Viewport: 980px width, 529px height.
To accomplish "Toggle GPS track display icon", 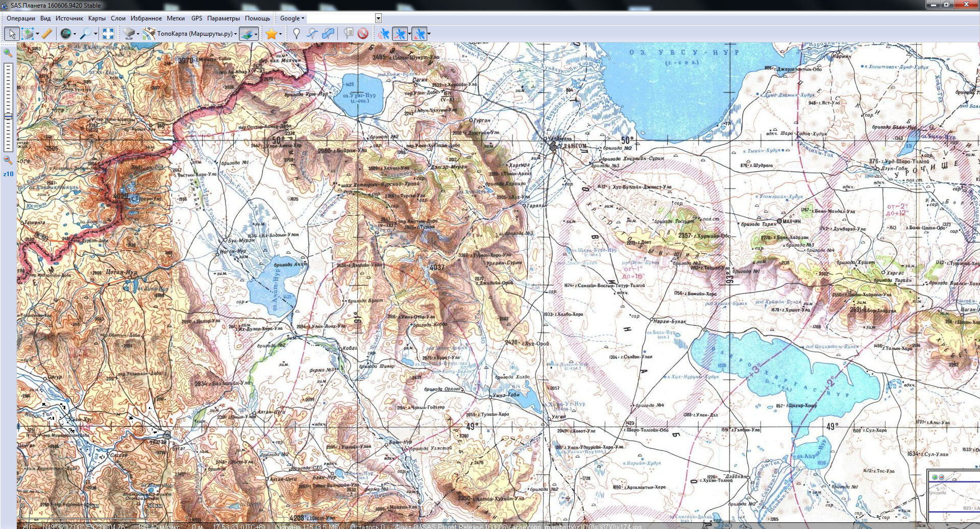I will (400, 34).
